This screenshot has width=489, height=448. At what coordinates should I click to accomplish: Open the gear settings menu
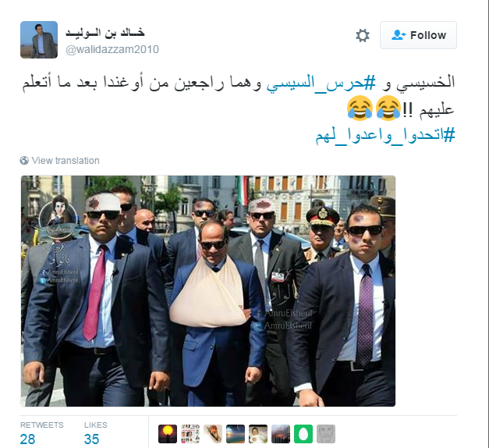363,35
